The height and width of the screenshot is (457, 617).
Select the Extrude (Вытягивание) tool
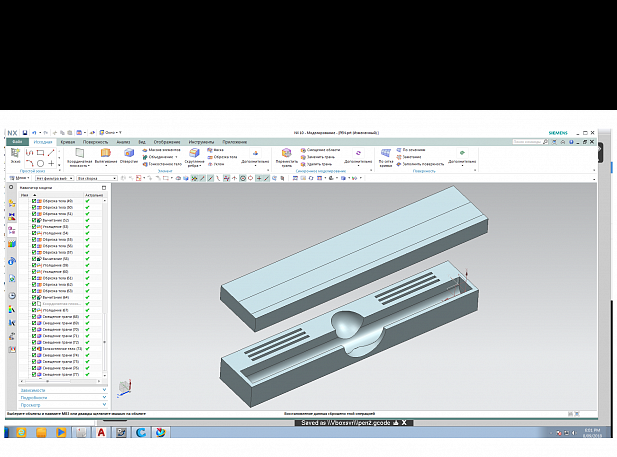[x=105, y=154]
